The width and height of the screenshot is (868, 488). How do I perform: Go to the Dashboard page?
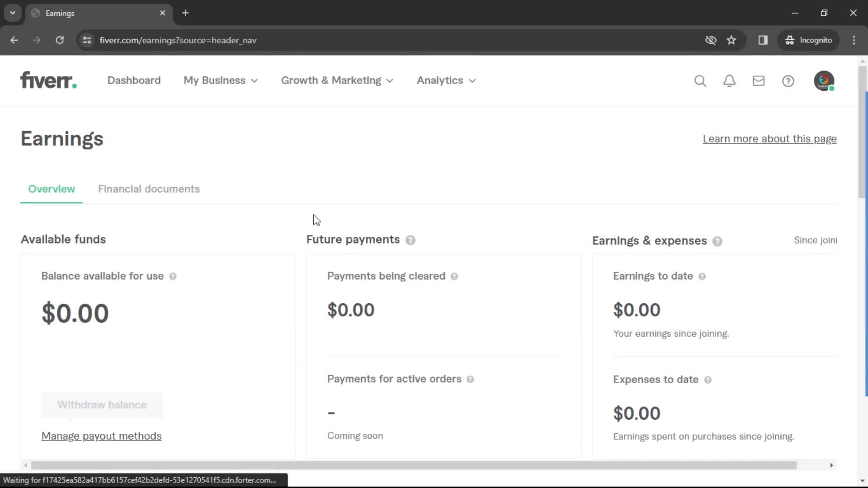coord(134,80)
